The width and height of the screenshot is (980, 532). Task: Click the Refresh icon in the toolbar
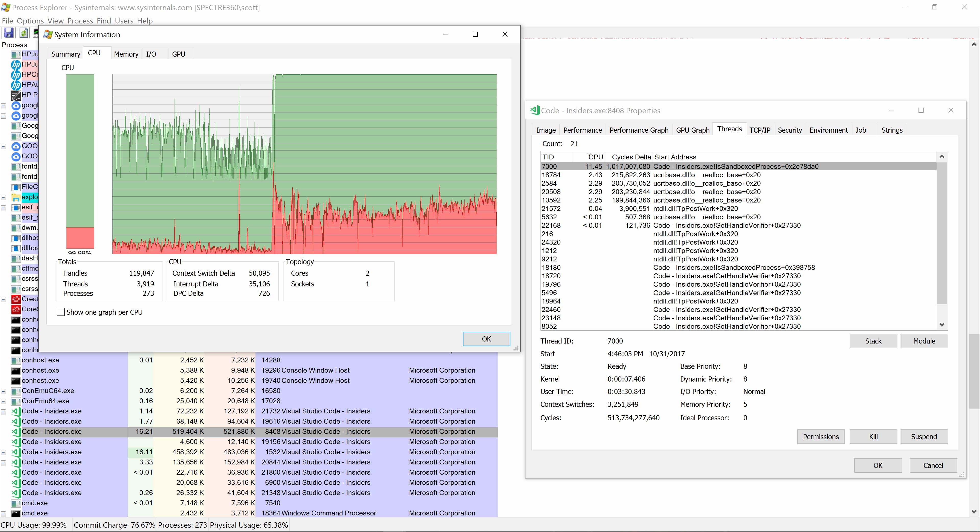23,33
